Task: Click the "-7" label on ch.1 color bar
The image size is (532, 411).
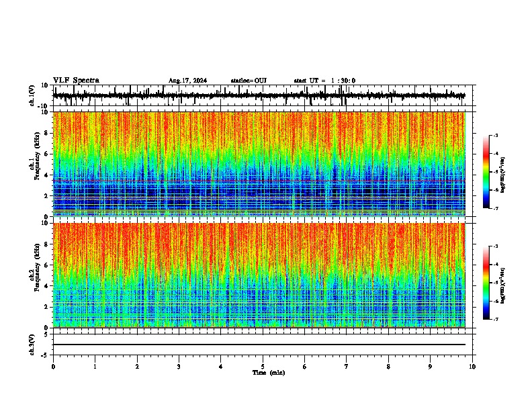Action: pyautogui.click(x=496, y=208)
